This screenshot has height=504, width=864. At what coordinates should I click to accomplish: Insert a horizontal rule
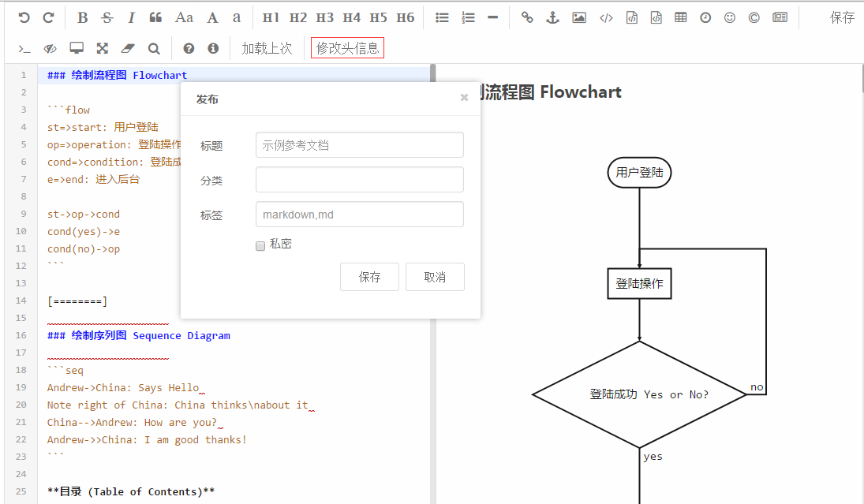492,17
